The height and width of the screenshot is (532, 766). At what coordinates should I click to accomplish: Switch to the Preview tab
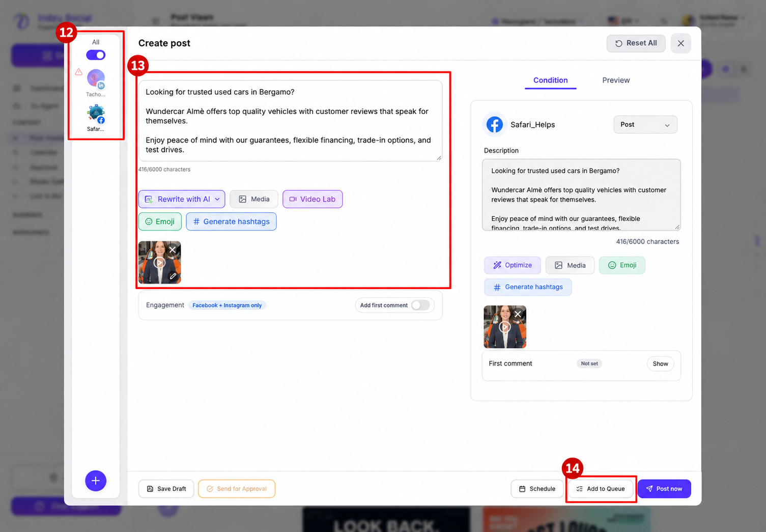(616, 80)
